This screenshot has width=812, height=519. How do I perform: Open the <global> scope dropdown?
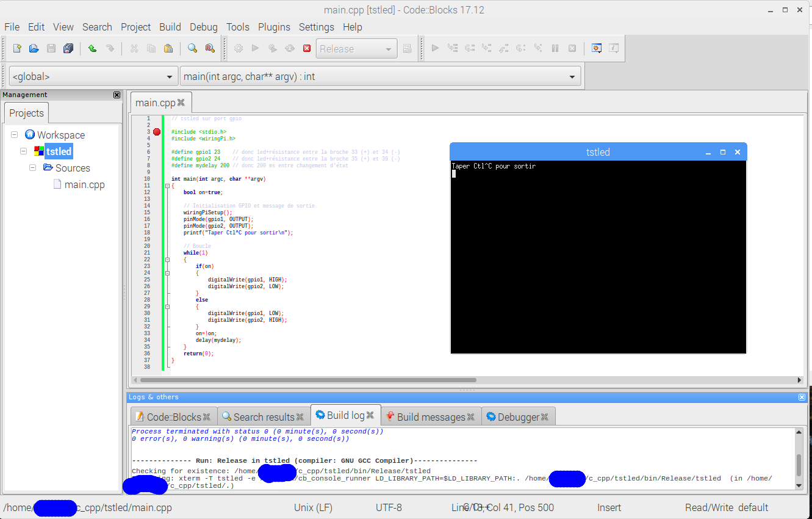pyautogui.click(x=169, y=77)
